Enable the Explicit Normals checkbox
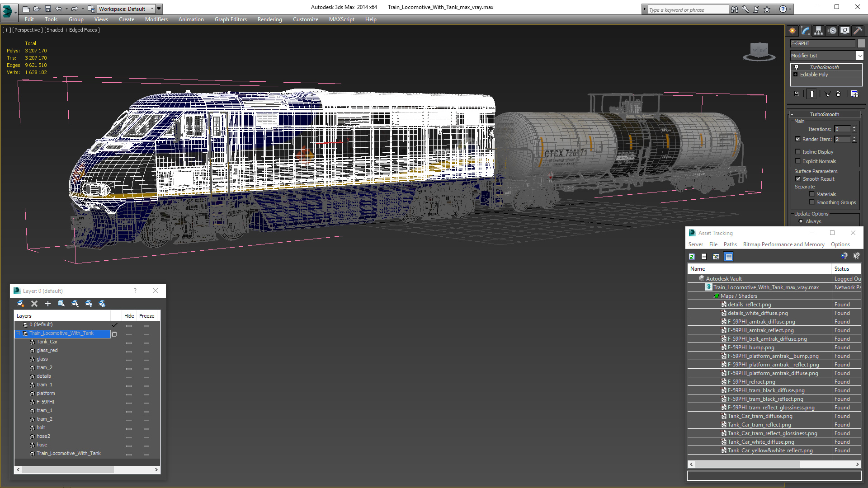The width and height of the screenshot is (868, 488). tap(797, 161)
